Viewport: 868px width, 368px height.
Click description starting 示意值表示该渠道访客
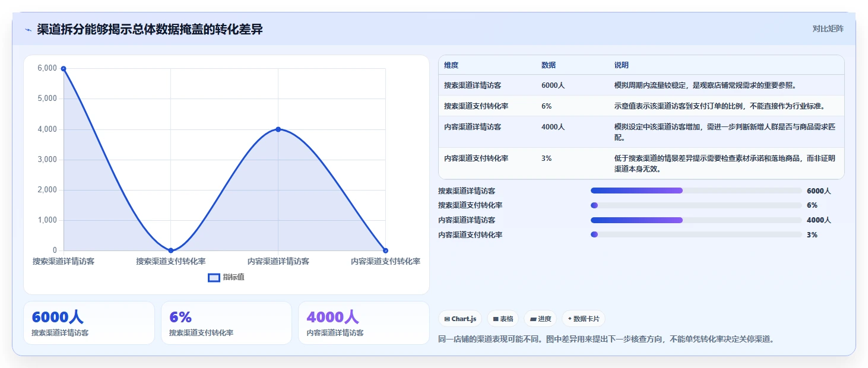point(720,106)
